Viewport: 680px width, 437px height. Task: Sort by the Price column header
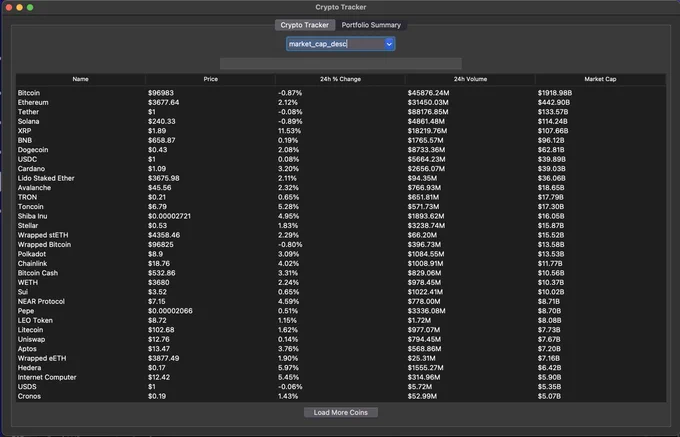pyautogui.click(x=211, y=79)
